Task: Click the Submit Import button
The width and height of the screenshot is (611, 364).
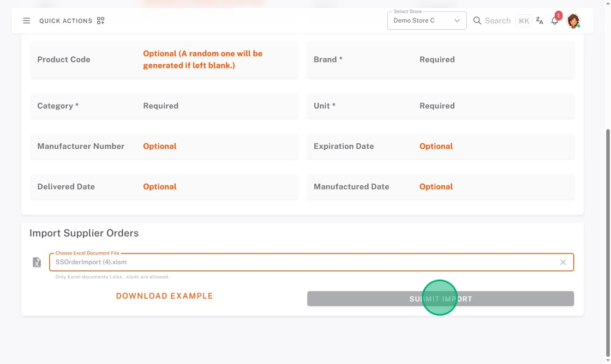Action: (x=440, y=299)
